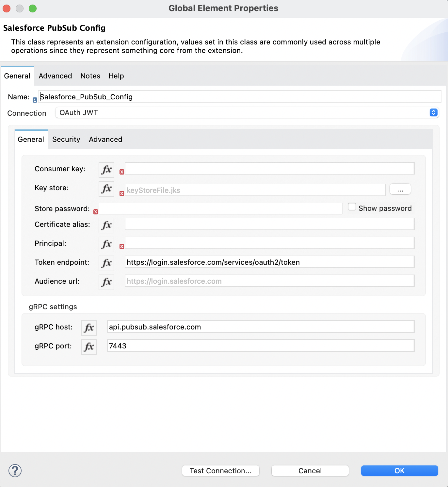Click the Test Connection button
Screen dimensions: 448x487
point(220,471)
